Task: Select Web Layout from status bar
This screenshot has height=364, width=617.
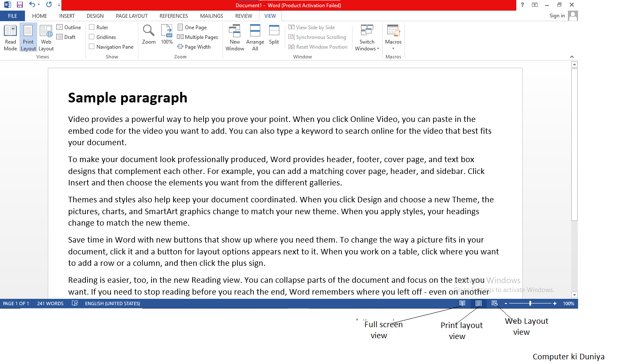Action: click(x=494, y=303)
